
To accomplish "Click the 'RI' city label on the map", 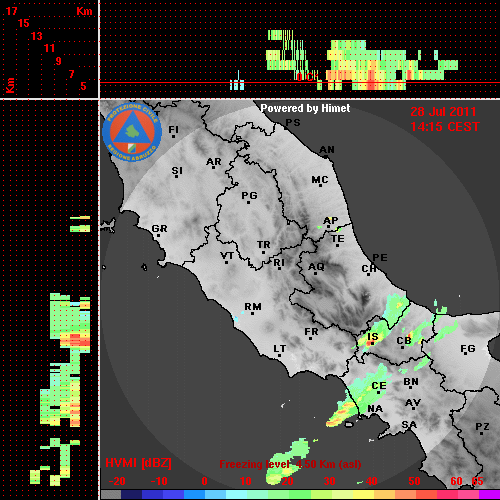I will [x=279, y=263].
